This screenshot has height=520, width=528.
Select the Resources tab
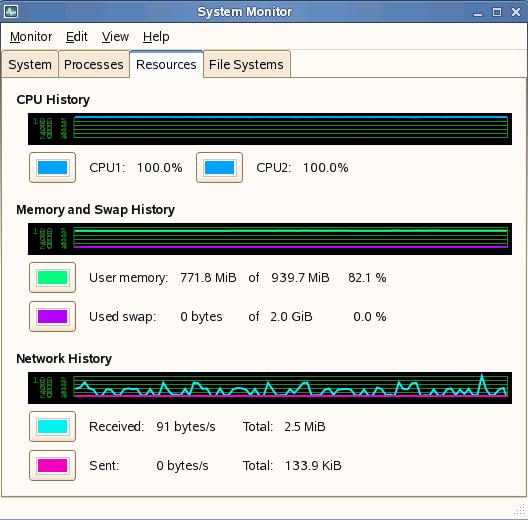(x=166, y=64)
